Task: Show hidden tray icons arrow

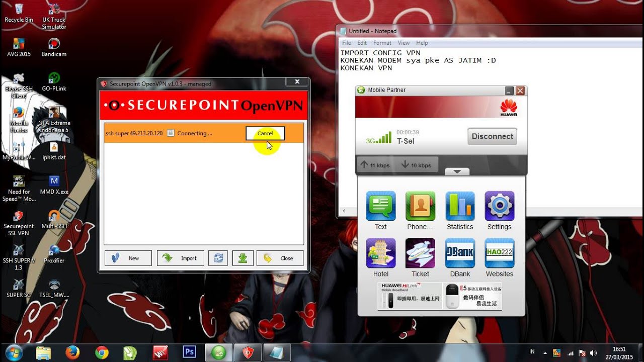Action: [x=544, y=353]
